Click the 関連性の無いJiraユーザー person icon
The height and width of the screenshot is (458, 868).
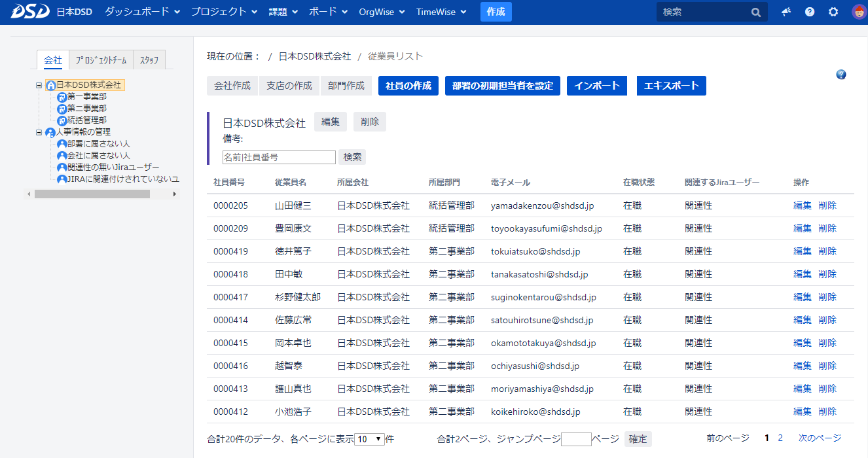62,167
